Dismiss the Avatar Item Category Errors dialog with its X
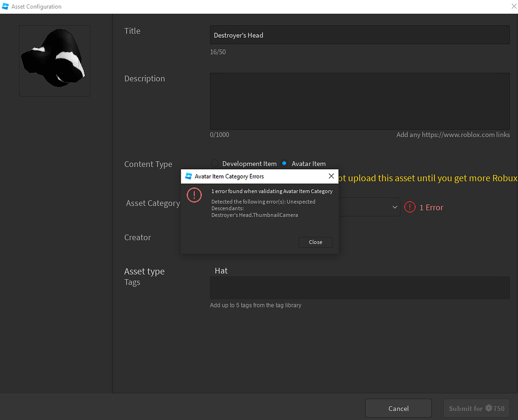This screenshot has height=420, width=518. click(331, 176)
